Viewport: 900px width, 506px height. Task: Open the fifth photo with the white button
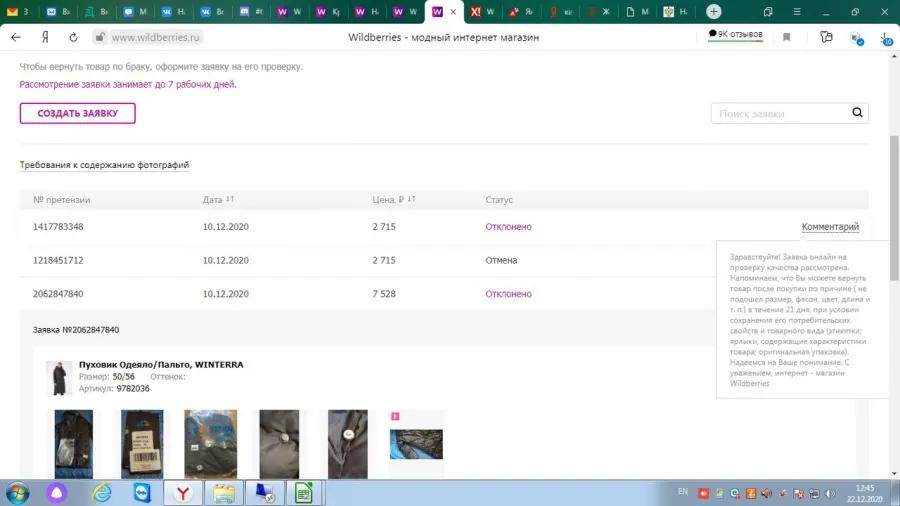coord(347,444)
